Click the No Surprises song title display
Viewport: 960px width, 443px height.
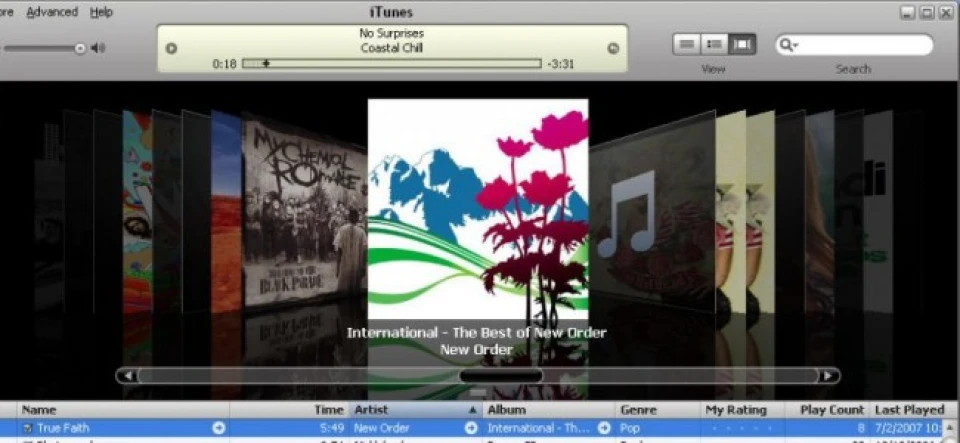391,33
